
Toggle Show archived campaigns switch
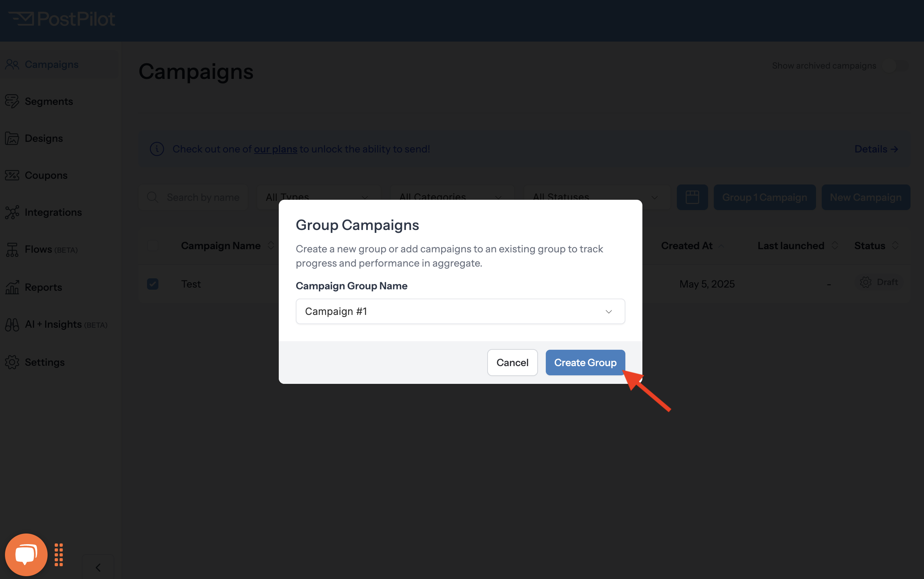(x=896, y=66)
